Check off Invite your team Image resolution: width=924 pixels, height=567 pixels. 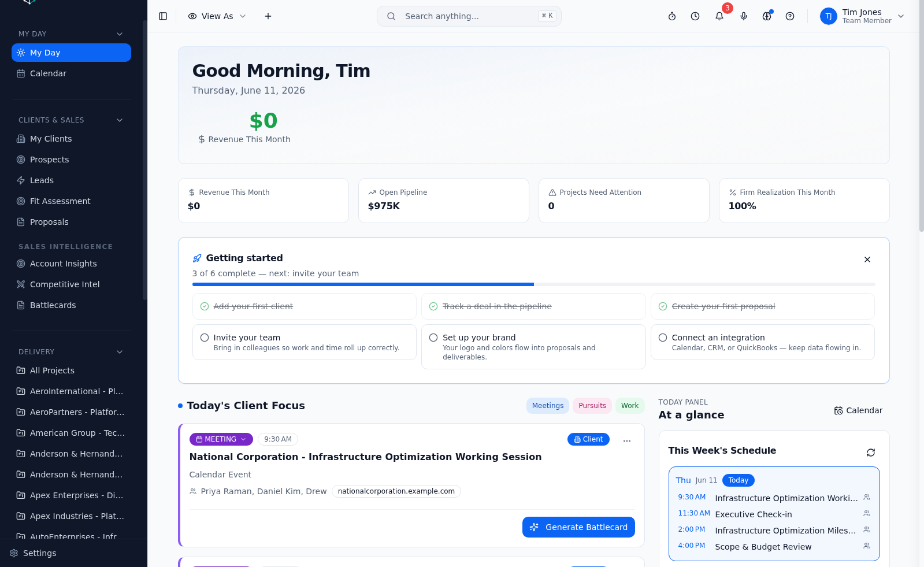(x=205, y=338)
